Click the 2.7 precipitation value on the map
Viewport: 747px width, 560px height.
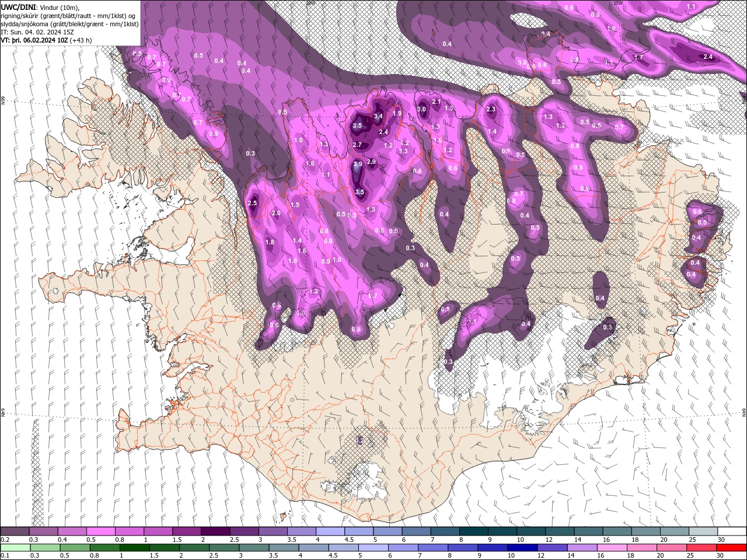[357, 145]
